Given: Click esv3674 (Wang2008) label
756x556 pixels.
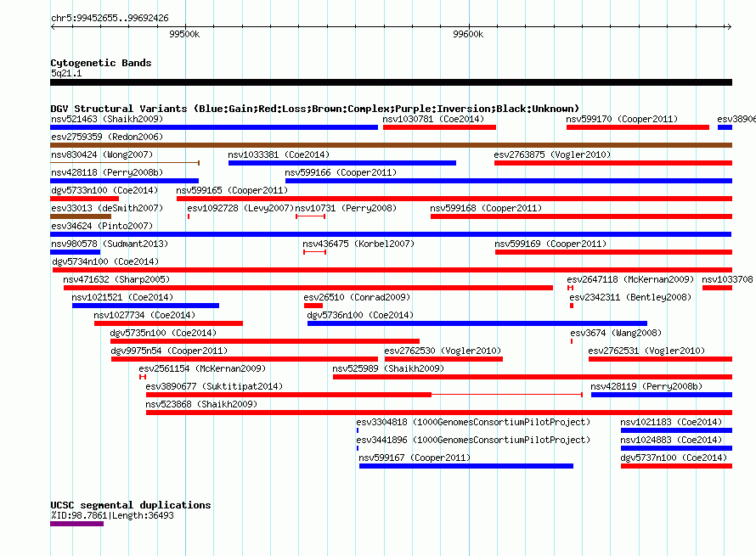Looking at the screenshot, I should pyautogui.click(x=616, y=333).
